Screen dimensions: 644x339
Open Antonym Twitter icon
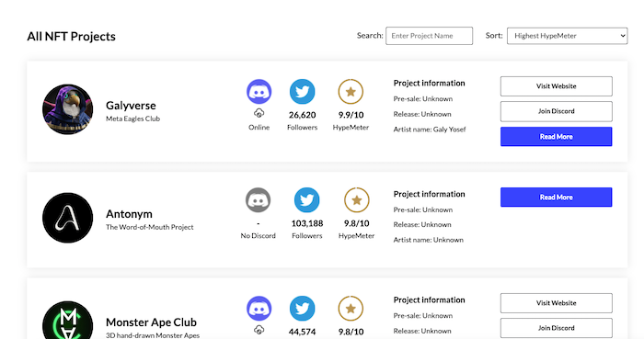tap(306, 200)
